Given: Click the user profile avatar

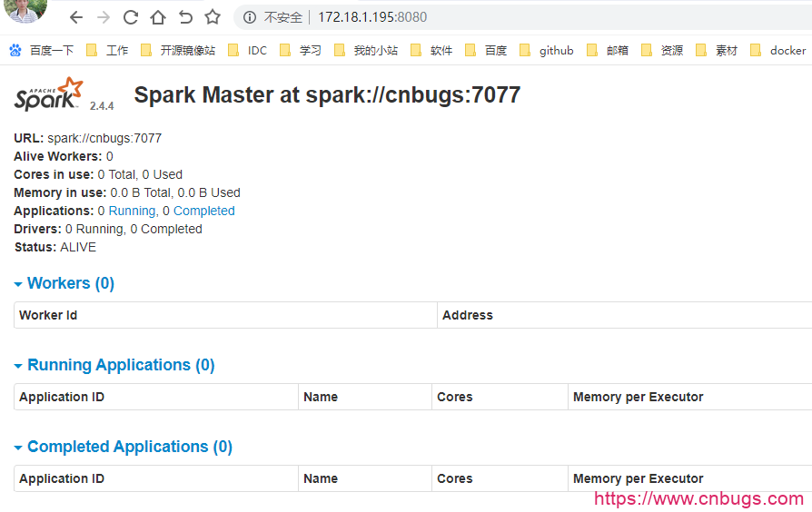Looking at the screenshot, I should [25, 12].
